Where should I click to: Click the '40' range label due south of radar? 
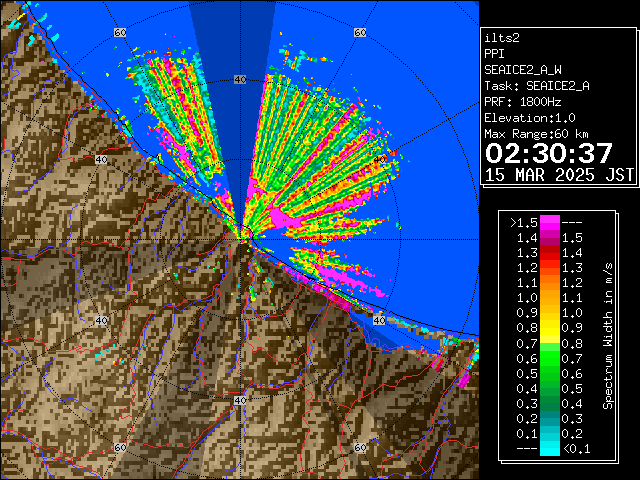tap(240, 400)
